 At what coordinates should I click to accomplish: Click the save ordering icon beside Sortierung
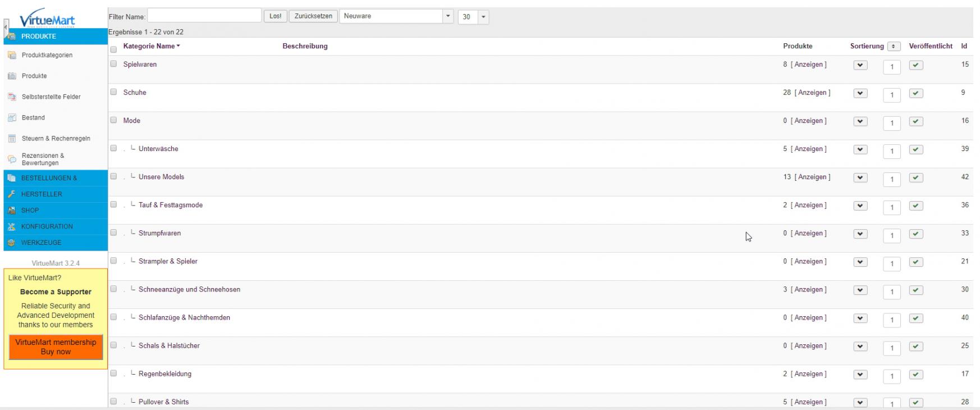(x=894, y=47)
